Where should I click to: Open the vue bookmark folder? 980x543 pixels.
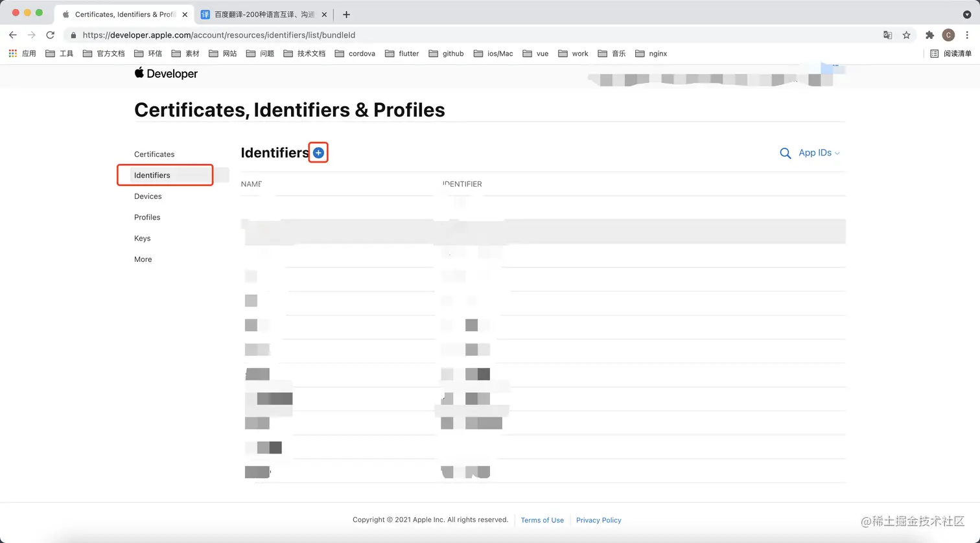pyautogui.click(x=535, y=54)
